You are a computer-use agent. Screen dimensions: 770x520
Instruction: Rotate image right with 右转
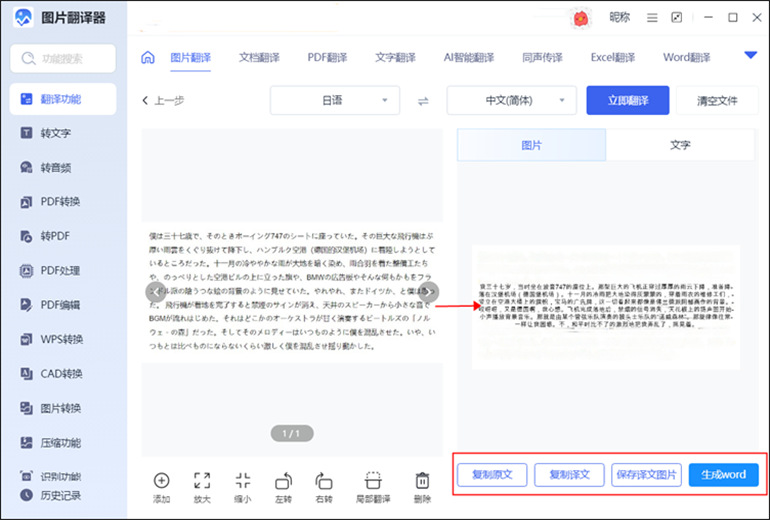coord(324,481)
